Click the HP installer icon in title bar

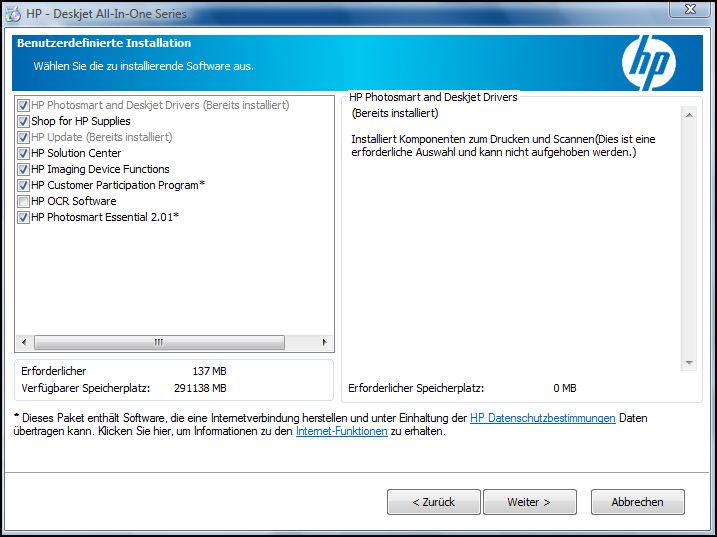(x=13, y=14)
